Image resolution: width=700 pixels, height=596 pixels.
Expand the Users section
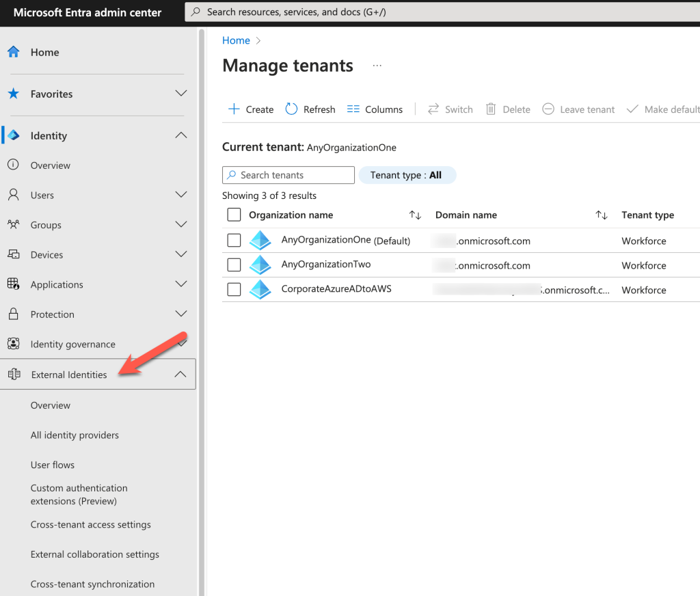click(180, 195)
